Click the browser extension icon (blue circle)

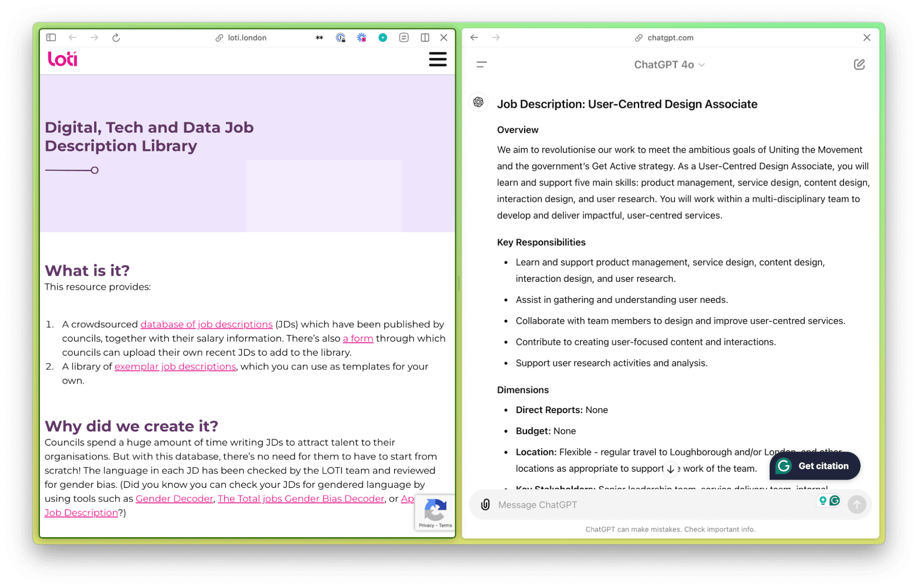[x=381, y=38]
